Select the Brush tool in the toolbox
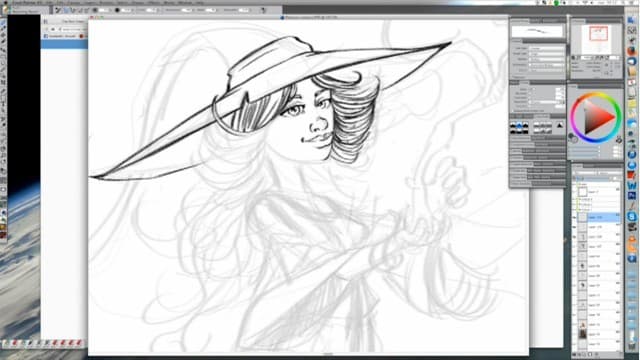The height and width of the screenshot is (360, 640). (x=3, y=23)
